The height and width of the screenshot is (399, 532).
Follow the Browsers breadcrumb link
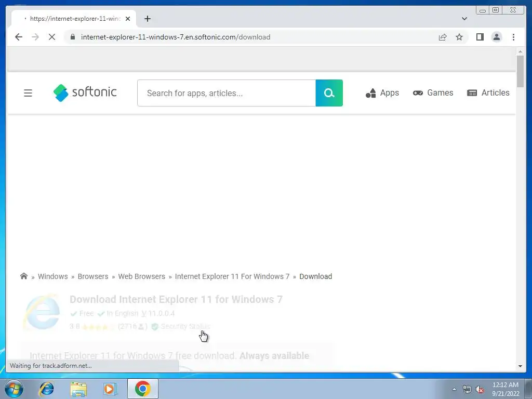click(x=93, y=276)
